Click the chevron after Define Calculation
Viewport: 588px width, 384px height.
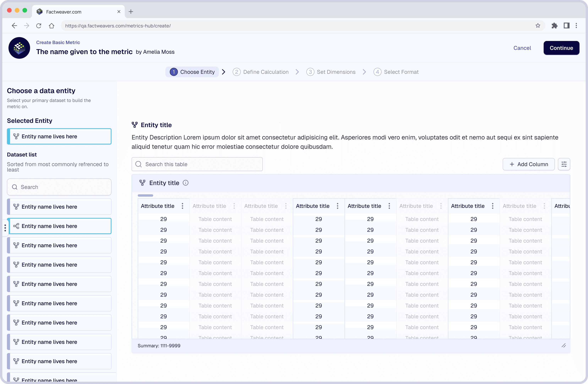click(297, 72)
